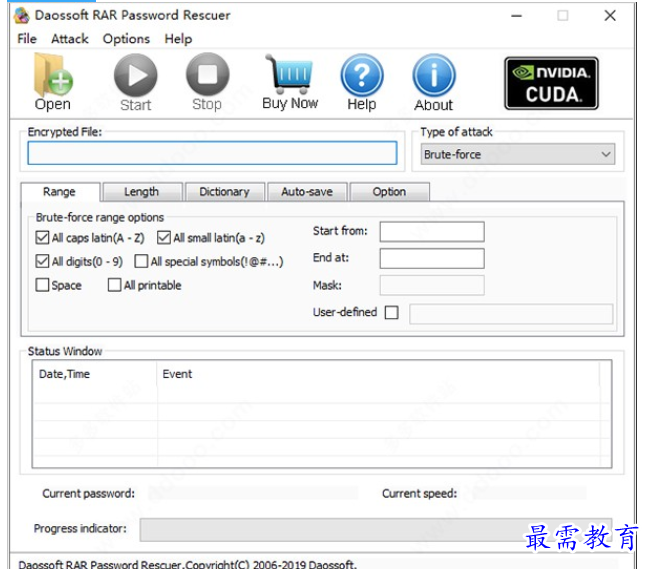Image resolution: width=647 pixels, height=569 pixels.
Task: Click the Stop toolbar icon
Action: click(207, 74)
